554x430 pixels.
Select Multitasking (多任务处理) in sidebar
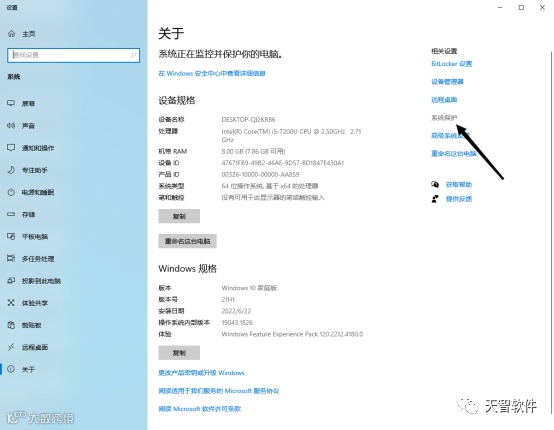coord(73,259)
